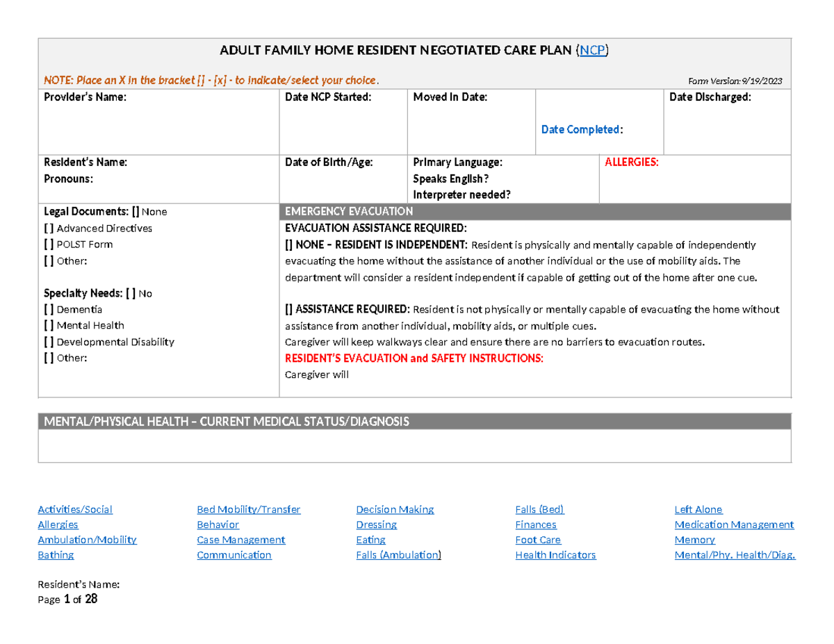Open the Mental/Phy. Health/Diag. link

tap(735, 555)
